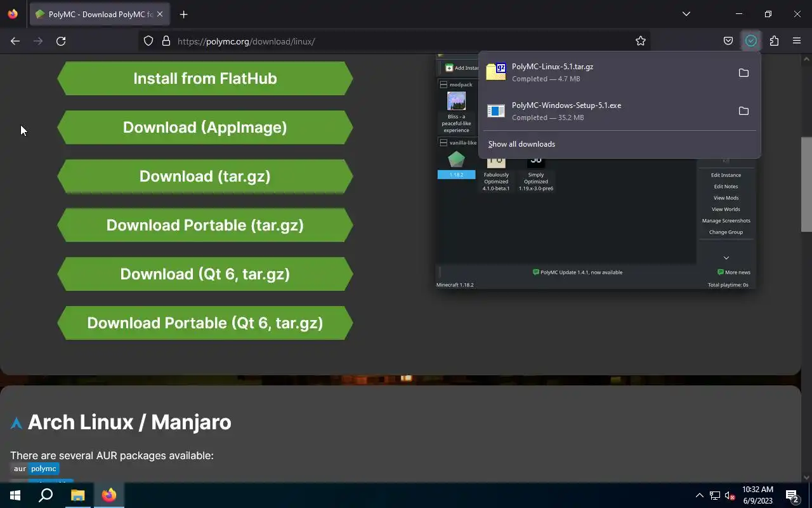Click the site security padlock icon

coord(166,41)
